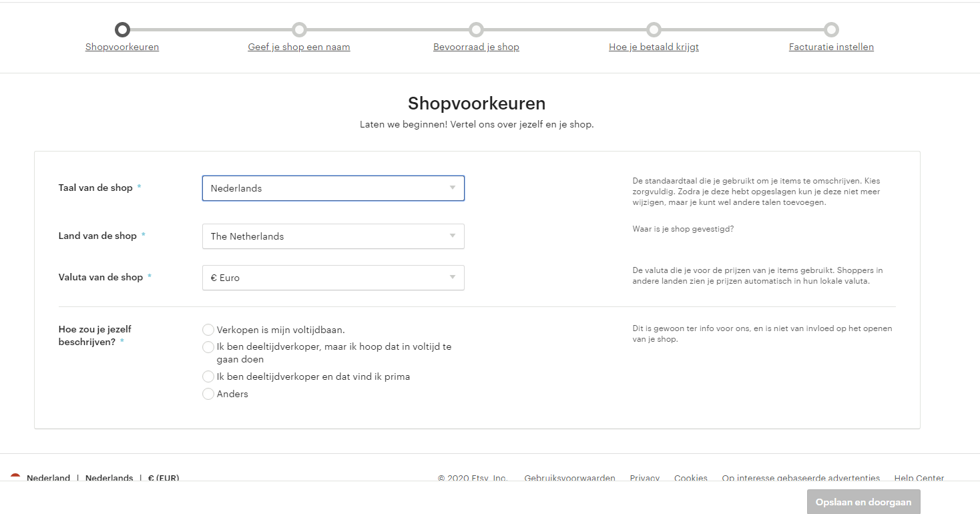
Task: Open the 'Facturatie instellen' step link
Action: pos(831,47)
